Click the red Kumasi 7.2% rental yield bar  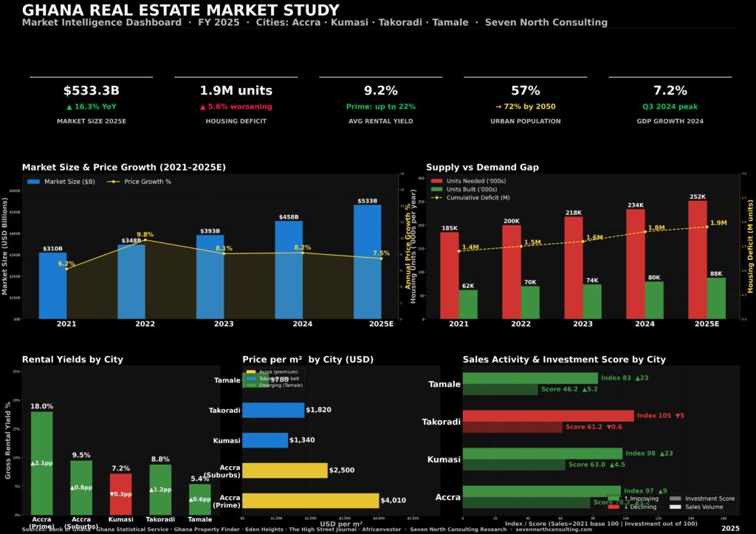pyautogui.click(x=120, y=493)
